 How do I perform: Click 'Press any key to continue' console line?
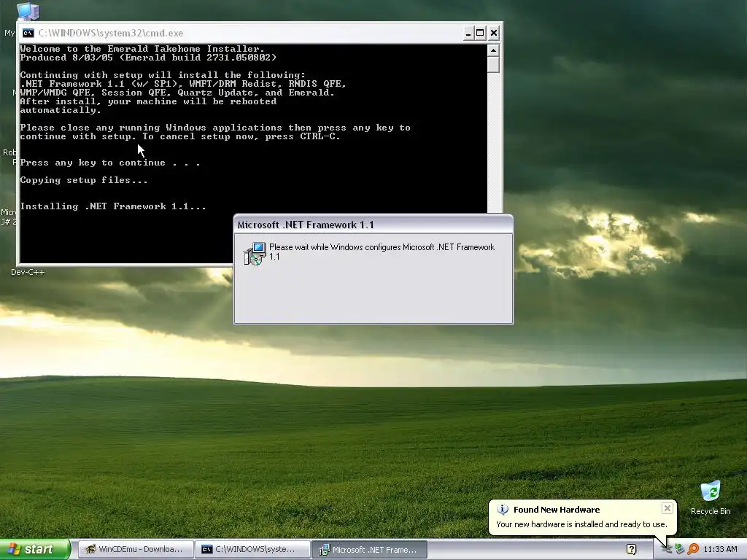[x=110, y=163]
